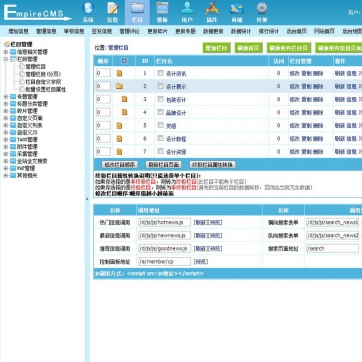
Task: Expand the WAP管理 tree node
Action: (x=6, y=168)
